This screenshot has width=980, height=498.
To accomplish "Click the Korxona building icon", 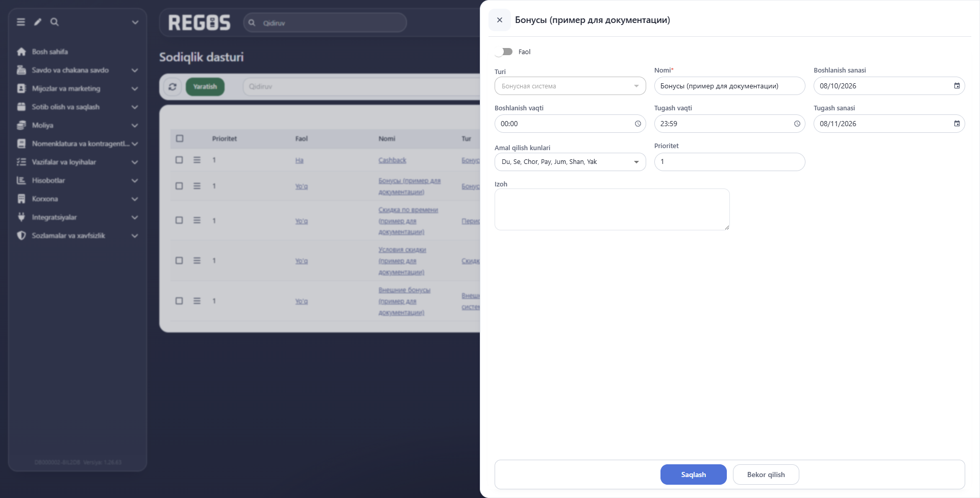I will pyautogui.click(x=21, y=199).
